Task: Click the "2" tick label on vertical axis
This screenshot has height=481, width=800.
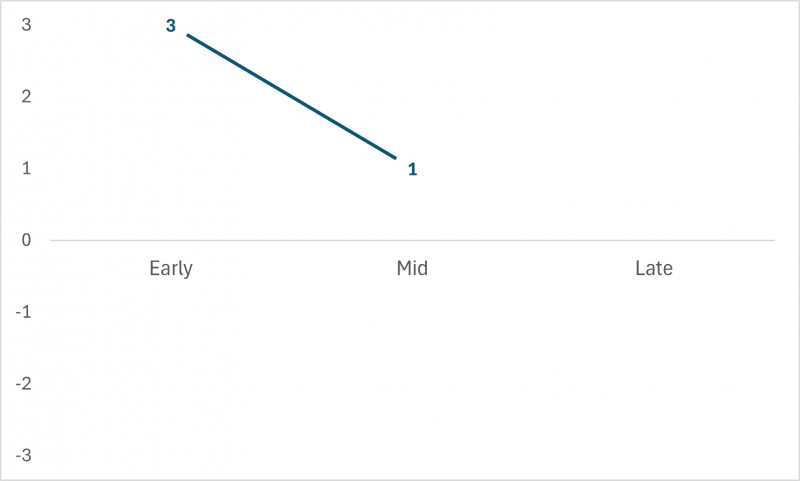Action: 27,97
